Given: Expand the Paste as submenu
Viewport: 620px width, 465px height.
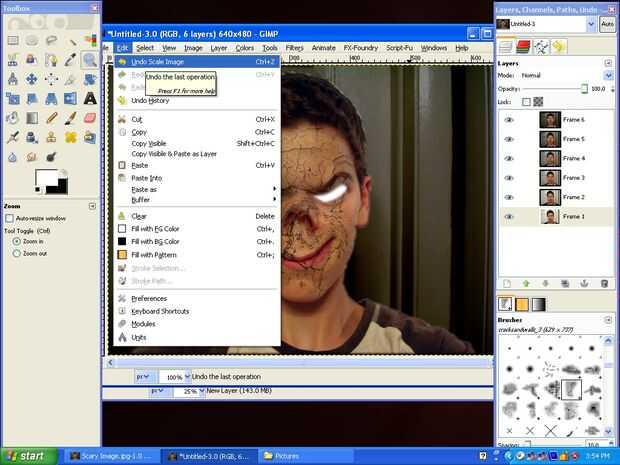Looking at the screenshot, I should pyautogui.click(x=196, y=189).
